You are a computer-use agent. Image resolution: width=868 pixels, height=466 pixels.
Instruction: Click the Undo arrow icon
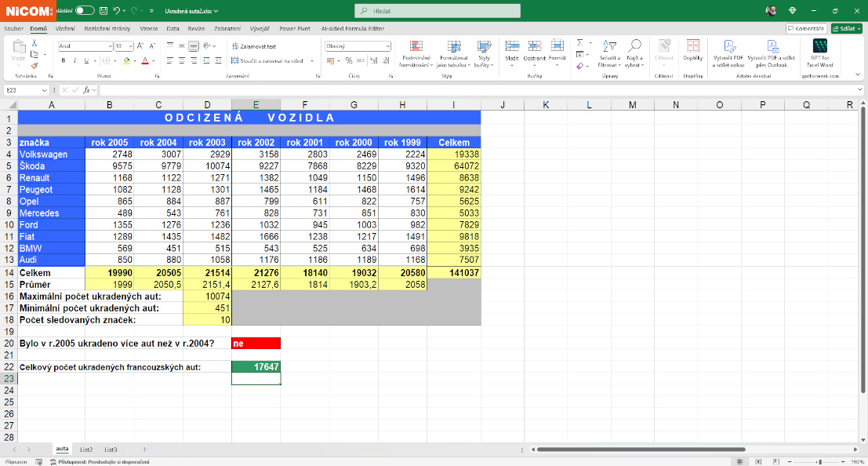point(116,10)
